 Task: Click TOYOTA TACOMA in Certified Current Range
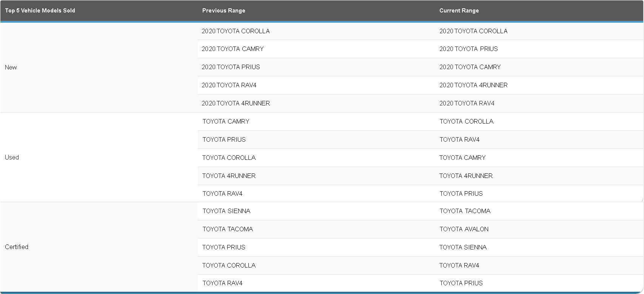click(x=465, y=211)
